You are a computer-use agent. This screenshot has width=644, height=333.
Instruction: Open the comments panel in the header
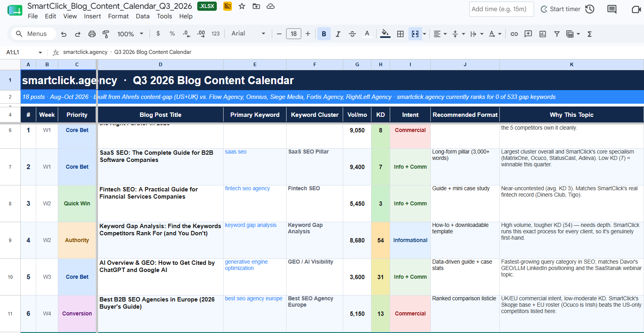(612, 9)
